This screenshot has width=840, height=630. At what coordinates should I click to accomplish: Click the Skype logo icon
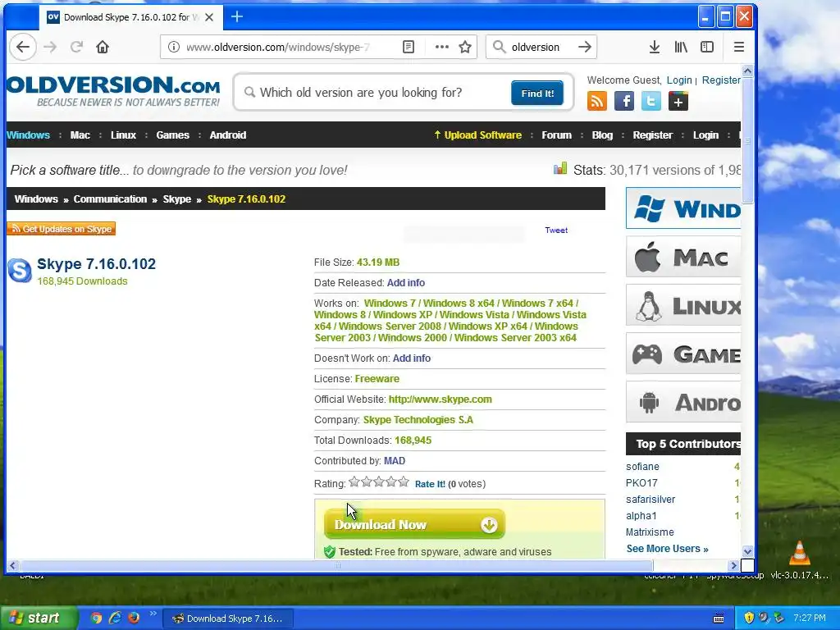[x=20, y=271]
